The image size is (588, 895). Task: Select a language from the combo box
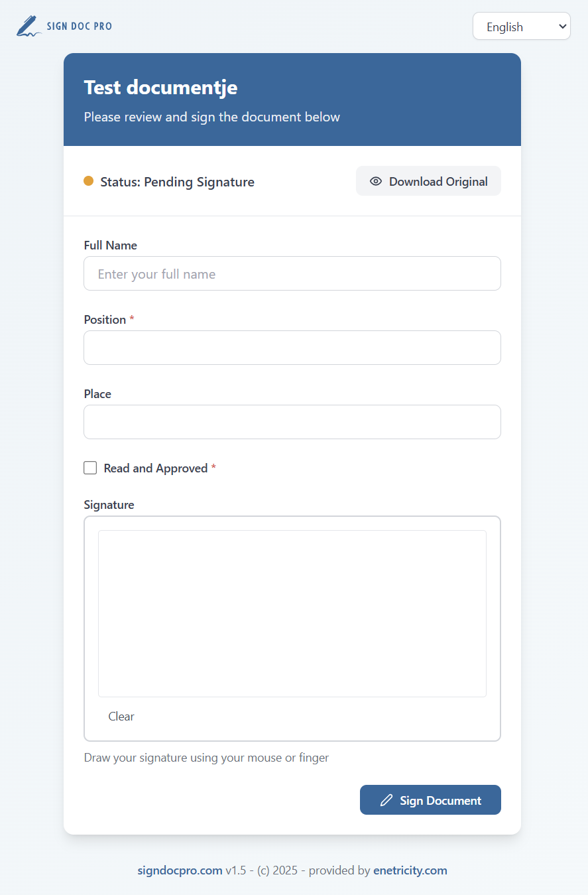click(x=522, y=26)
